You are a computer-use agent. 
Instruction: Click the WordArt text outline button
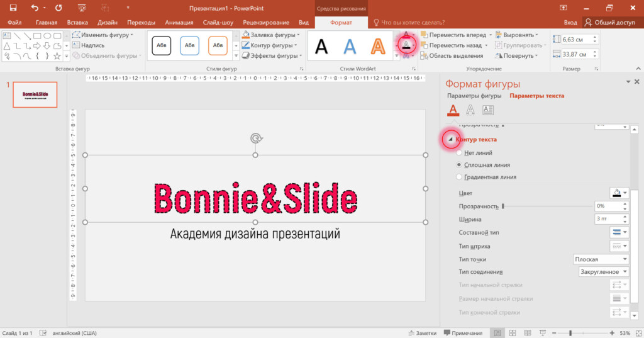(x=407, y=45)
